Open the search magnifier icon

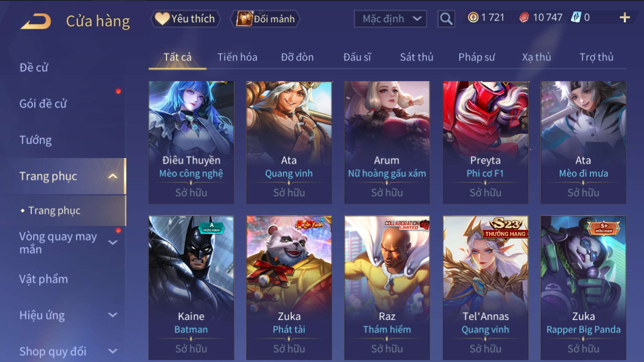coord(446,19)
